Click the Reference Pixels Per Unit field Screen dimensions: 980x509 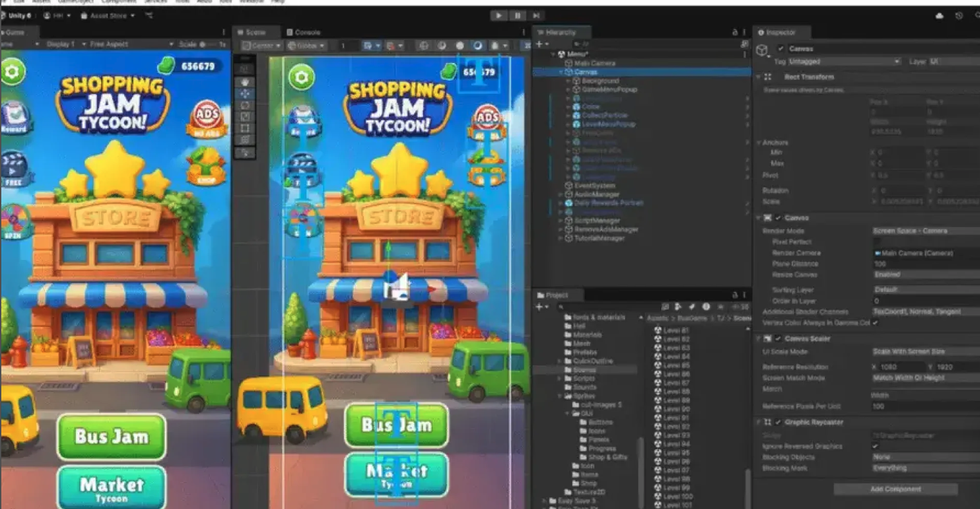(x=925, y=406)
